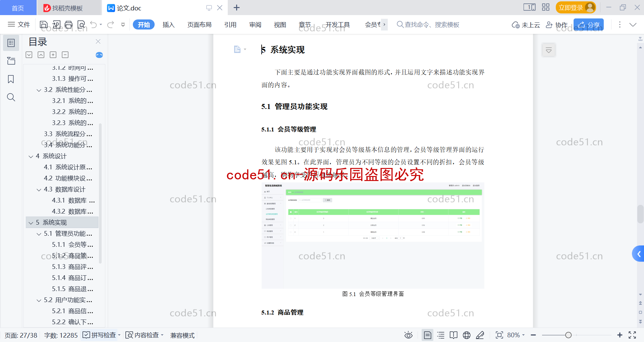Open the app grid icon
This screenshot has height=342, width=644.
(x=546, y=7)
